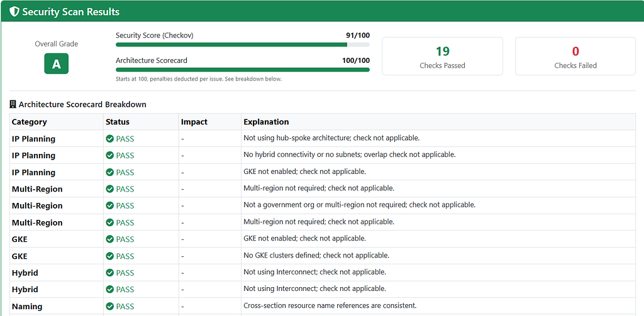Screen dimensions: 644x316
Task: Click the 91/100 score value
Action: coord(358,36)
